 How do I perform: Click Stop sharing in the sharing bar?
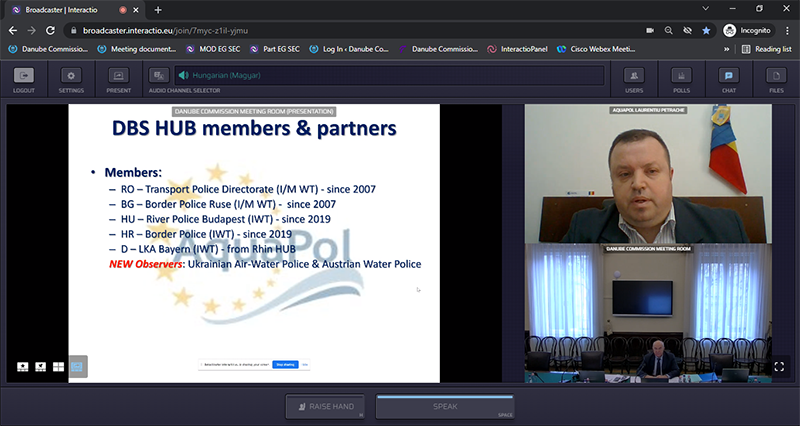click(x=285, y=365)
